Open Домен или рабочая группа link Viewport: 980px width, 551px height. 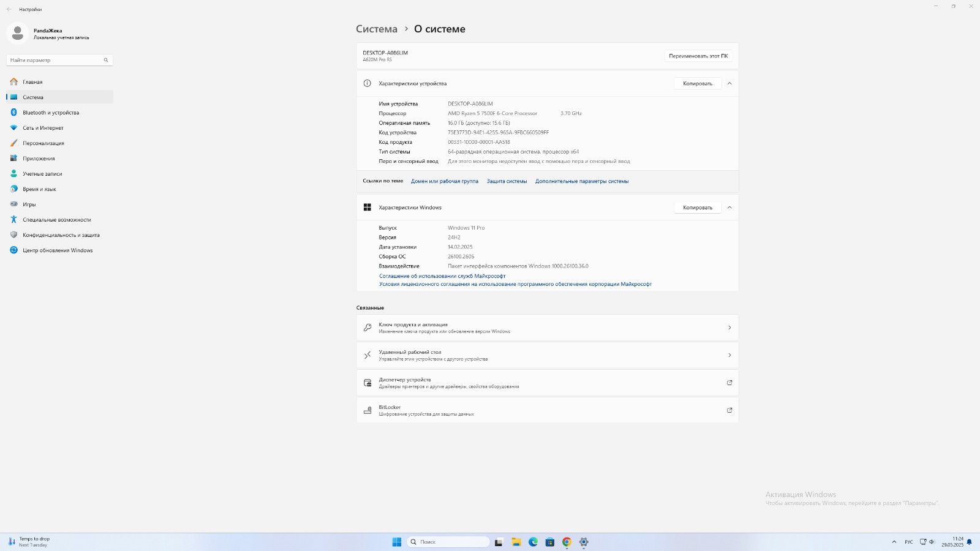click(445, 181)
